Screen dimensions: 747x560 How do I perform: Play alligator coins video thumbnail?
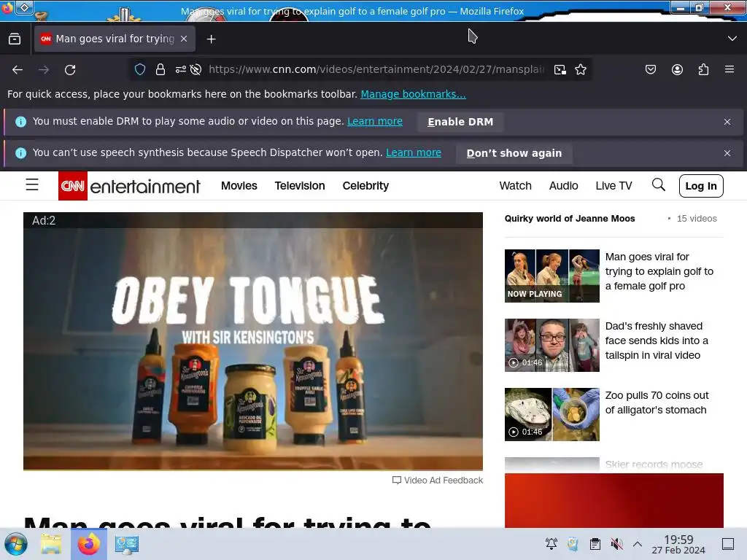551,414
